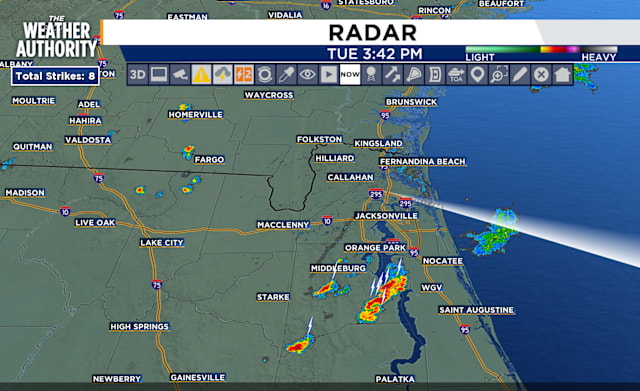Click the HAHIRA label

click(85, 120)
